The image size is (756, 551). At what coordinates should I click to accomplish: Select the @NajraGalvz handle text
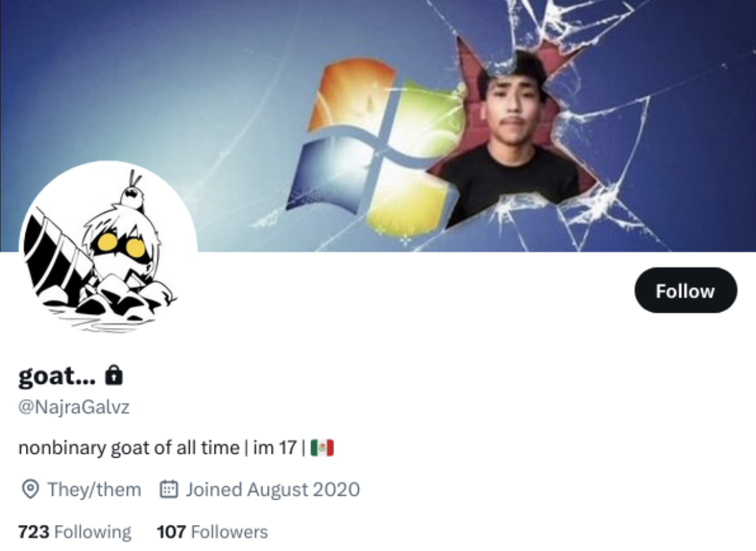(x=74, y=407)
